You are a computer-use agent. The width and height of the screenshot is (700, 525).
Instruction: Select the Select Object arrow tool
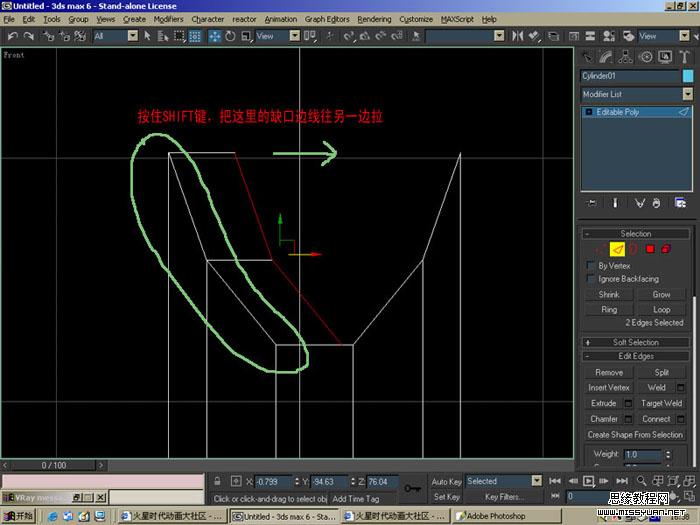pos(147,36)
